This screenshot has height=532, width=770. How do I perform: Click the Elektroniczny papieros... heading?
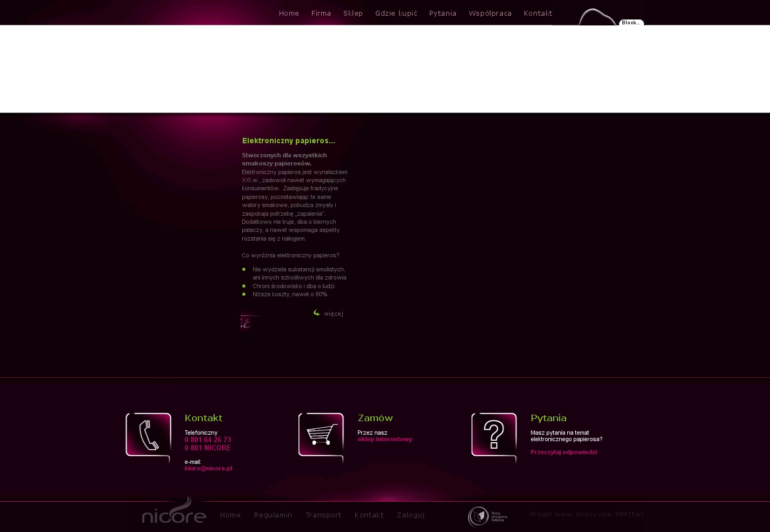(x=289, y=141)
